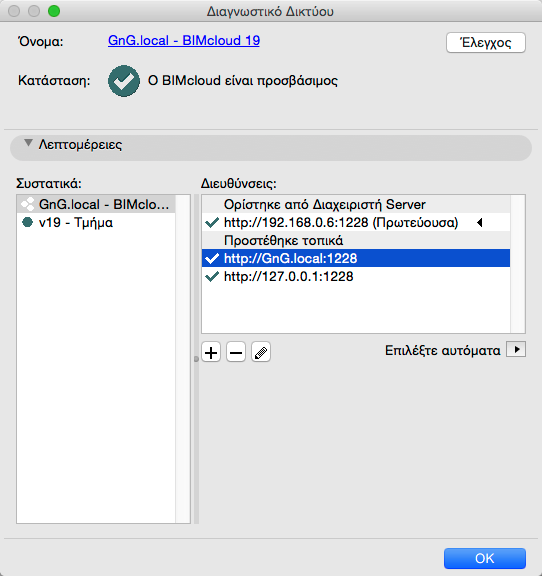Click the primary address arrow marker

(479, 222)
